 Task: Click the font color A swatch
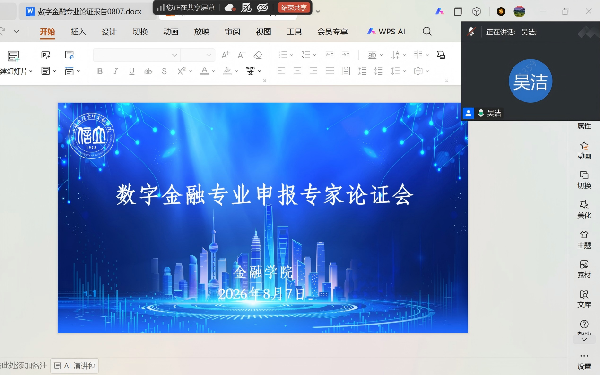pyautogui.click(x=205, y=71)
